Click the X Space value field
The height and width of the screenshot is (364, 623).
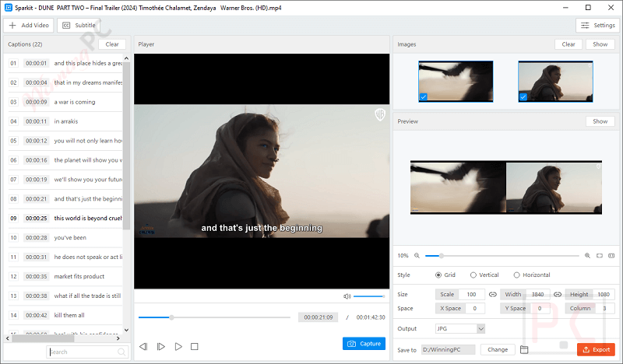tap(474, 308)
